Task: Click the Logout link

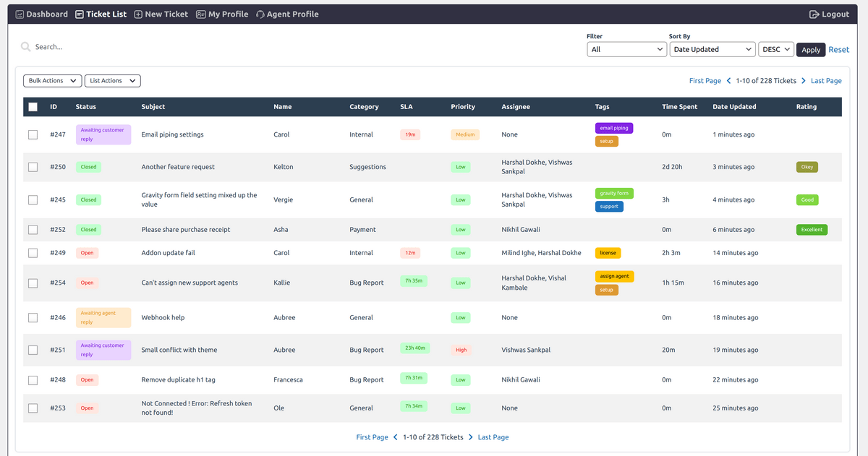Action: pyautogui.click(x=829, y=14)
